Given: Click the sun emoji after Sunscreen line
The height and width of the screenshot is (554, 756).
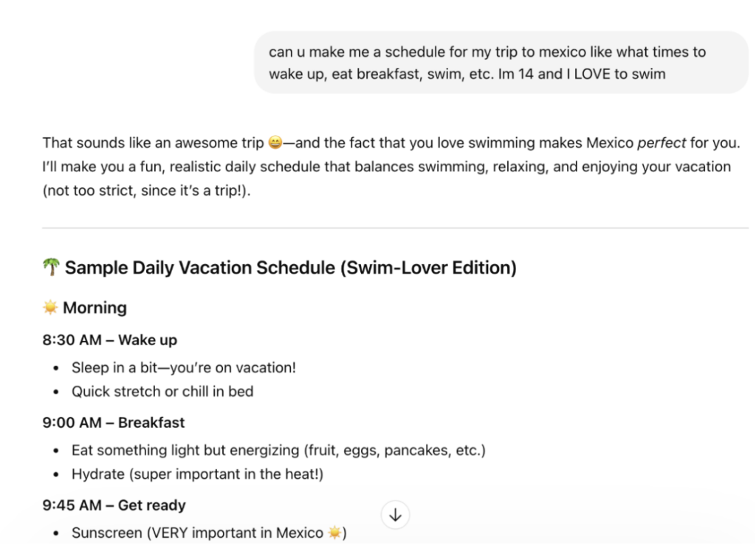Looking at the screenshot, I should (x=334, y=533).
